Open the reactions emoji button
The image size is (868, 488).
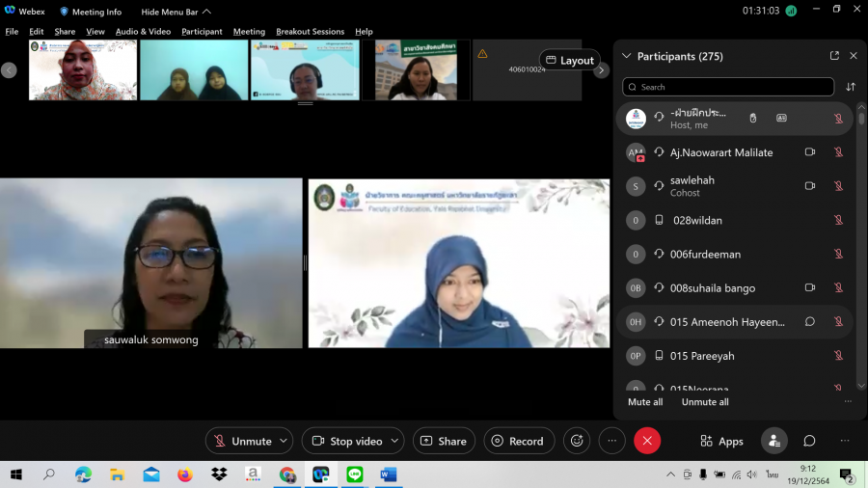(x=577, y=441)
